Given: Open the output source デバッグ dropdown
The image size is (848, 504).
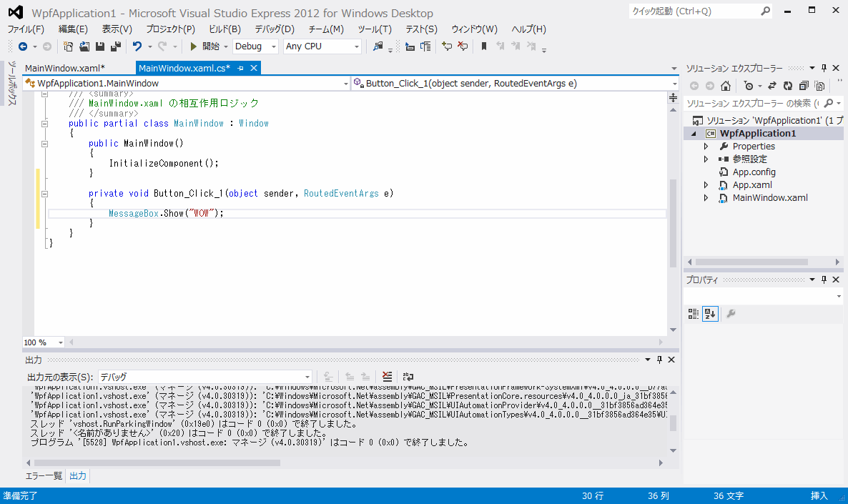Looking at the screenshot, I should 205,377.
